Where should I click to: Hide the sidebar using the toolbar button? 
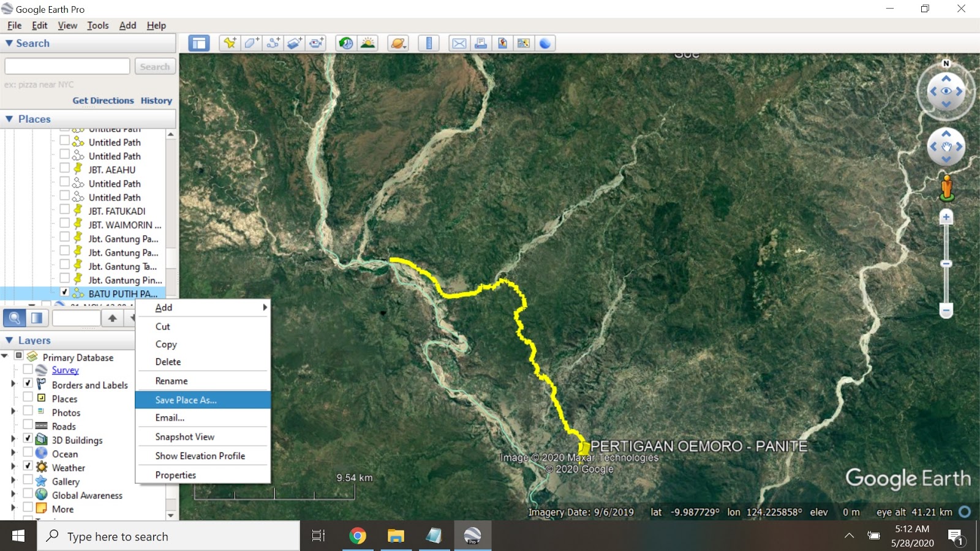pos(198,43)
